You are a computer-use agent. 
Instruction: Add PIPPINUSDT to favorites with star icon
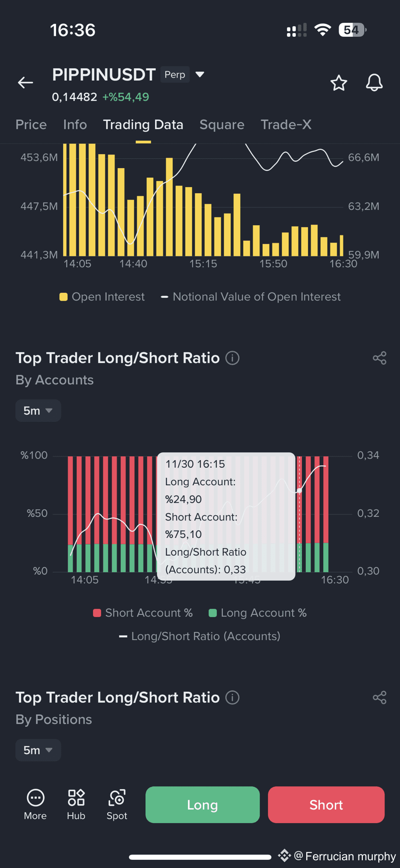point(339,83)
